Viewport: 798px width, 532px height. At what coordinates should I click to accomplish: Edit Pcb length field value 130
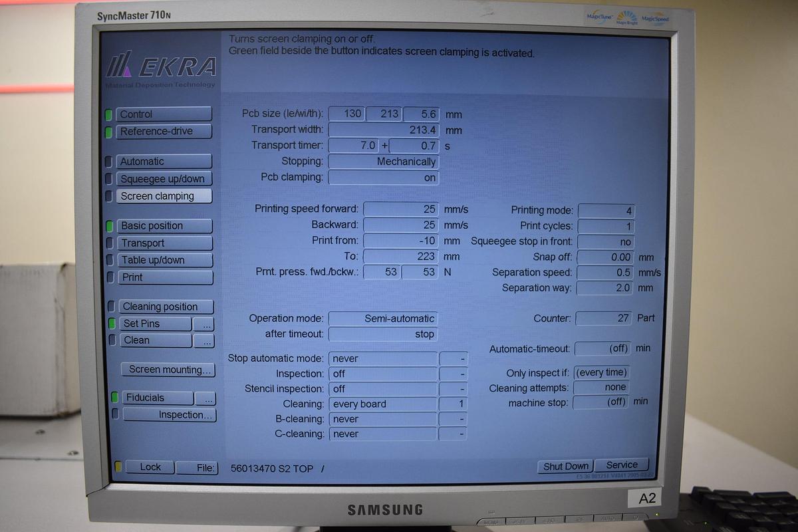[x=346, y=114]
